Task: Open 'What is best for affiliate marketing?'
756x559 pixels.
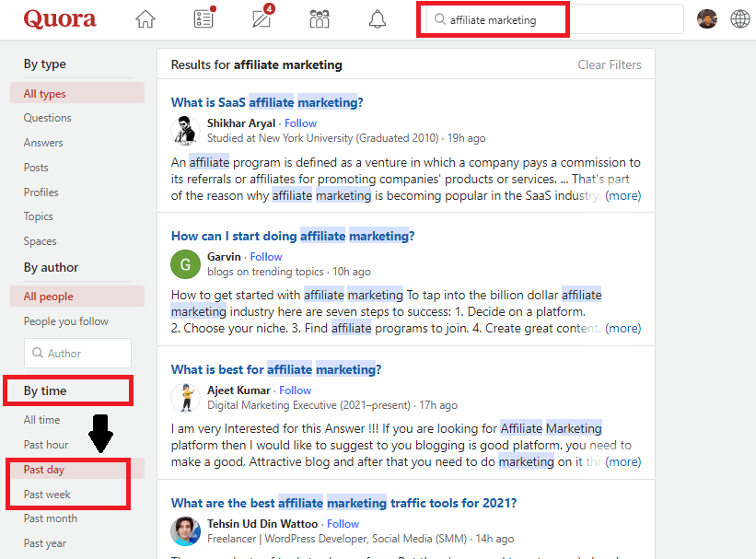Action: (x=276, y=369)
